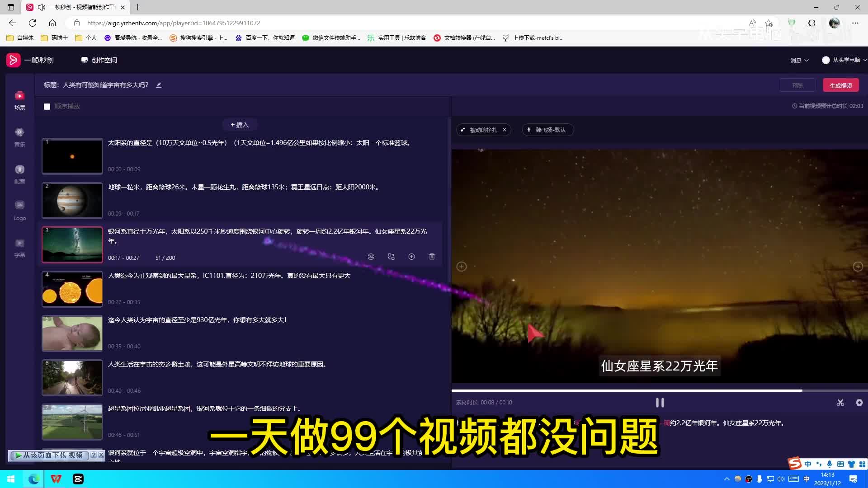Toggle the 顺序播放 checkbox
Viewport: 868px width, 488px height.
coord(47,107)
